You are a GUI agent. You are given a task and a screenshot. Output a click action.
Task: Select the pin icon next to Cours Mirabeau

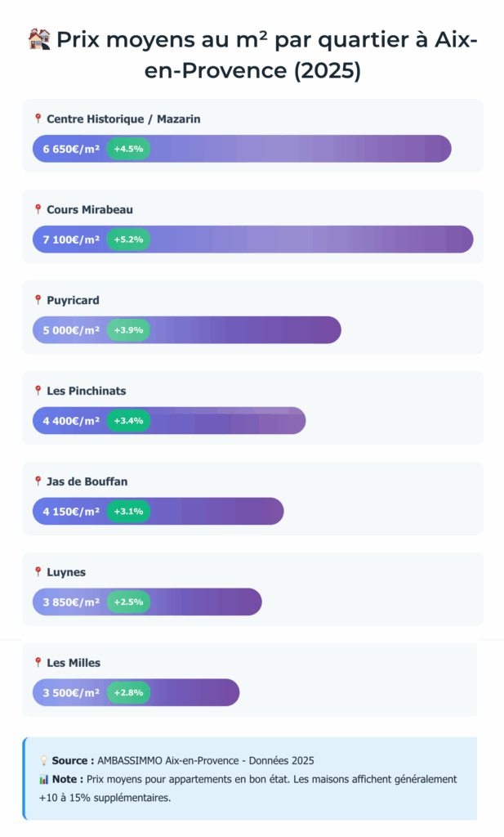[x=38, y=209]
